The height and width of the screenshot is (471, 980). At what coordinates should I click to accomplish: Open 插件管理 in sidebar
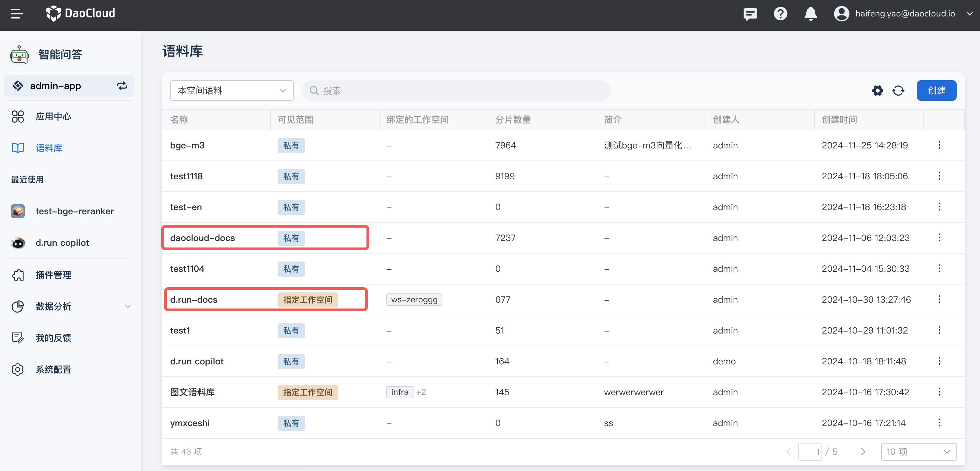(53, 275)
